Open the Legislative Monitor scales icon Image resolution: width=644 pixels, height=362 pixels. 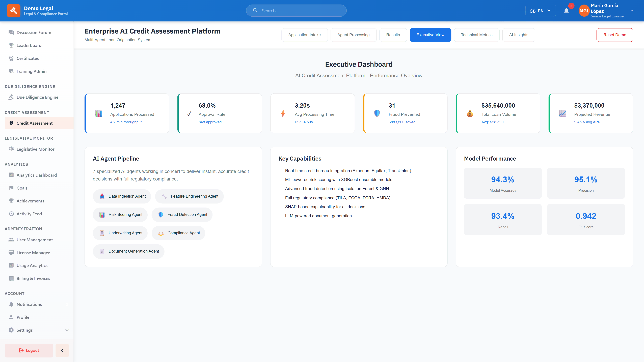click(11, 149)
